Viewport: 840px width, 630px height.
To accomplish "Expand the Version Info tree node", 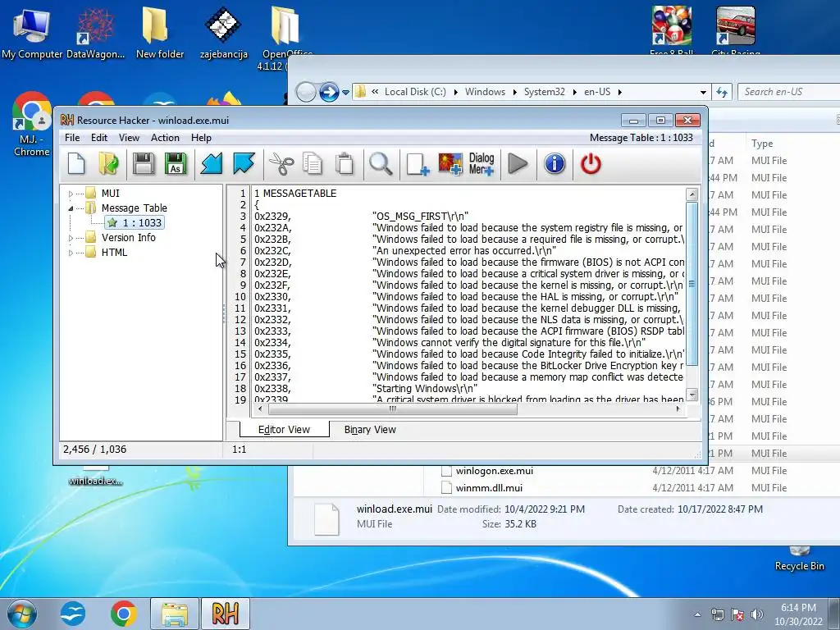I will [71, 238].
